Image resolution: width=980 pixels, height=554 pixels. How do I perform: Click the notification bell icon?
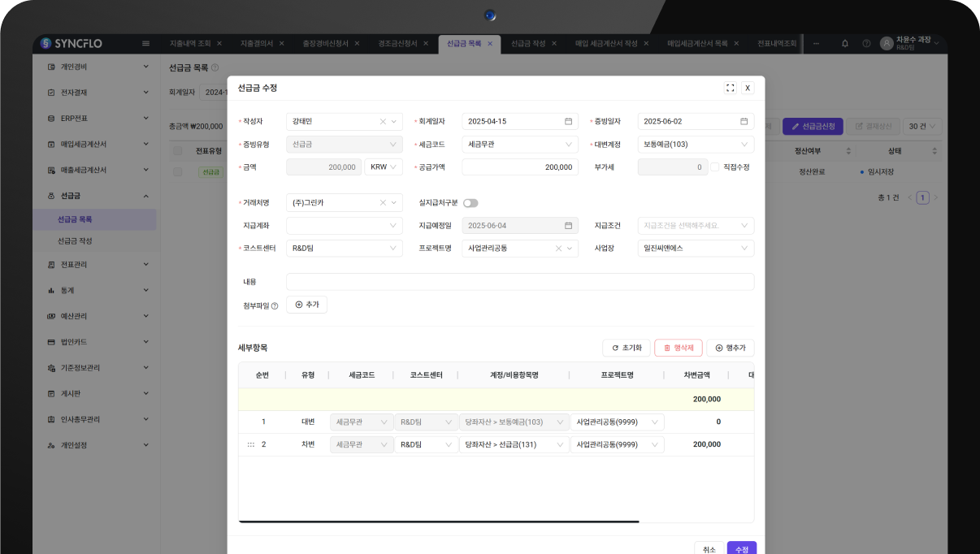(845, 43)
